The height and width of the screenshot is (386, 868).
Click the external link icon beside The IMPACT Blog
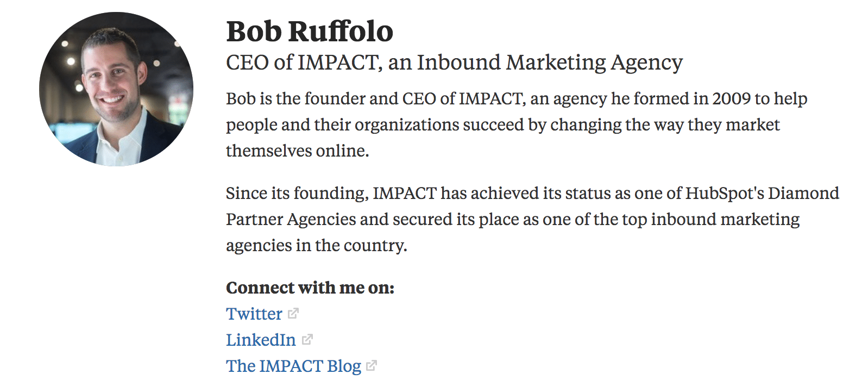click(x=372, y=366)
